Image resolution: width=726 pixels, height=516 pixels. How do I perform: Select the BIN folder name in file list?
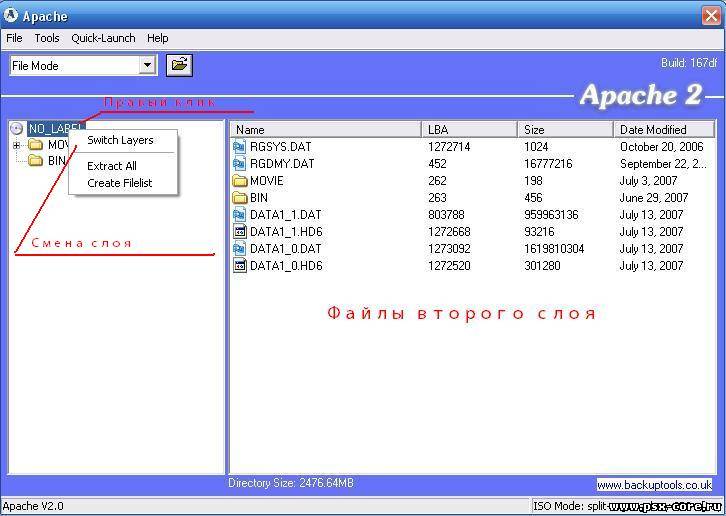tap(259, 198)
